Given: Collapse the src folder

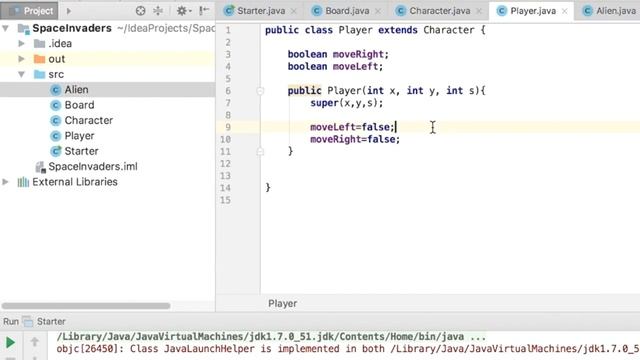Looking at the screenshot, I should [22, 74].
